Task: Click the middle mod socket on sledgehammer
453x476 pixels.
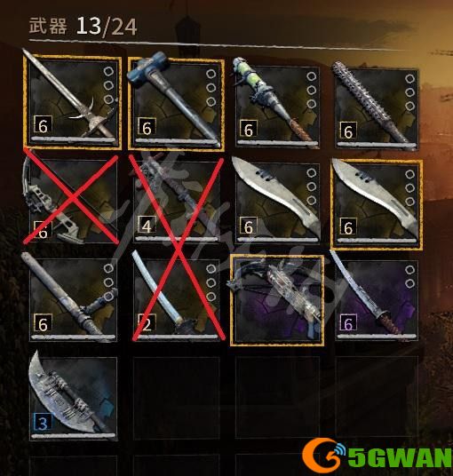Action: click(211, 88)
